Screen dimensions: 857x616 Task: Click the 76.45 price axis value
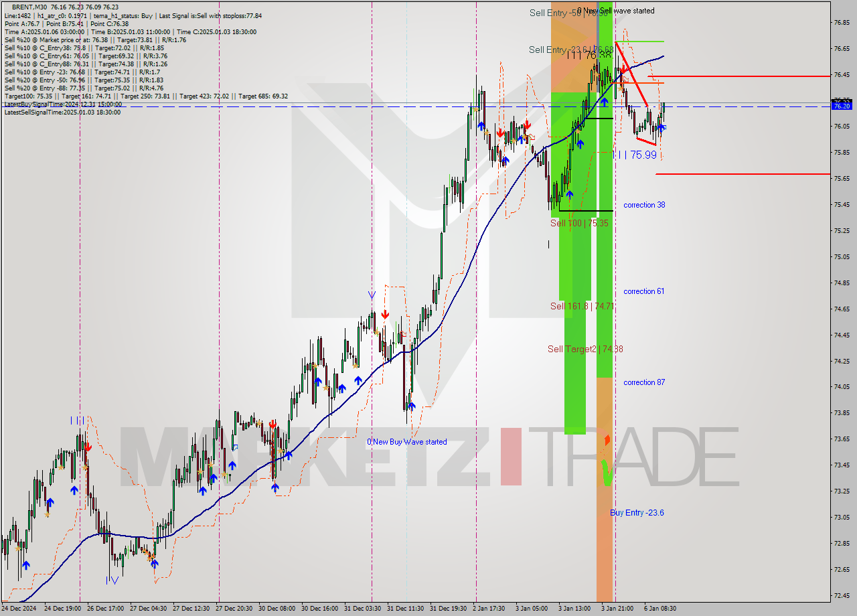pos(842,75)
